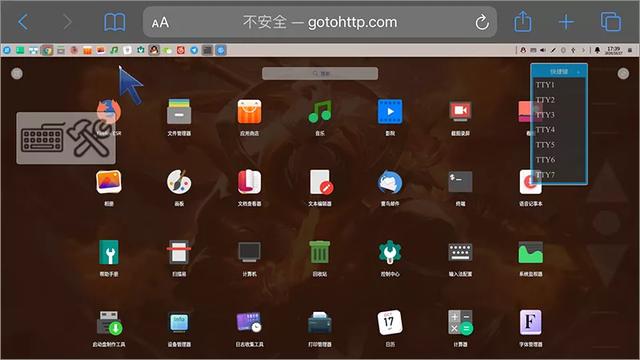Tap the gotohttp.com address bar
This screenshot has width=640, height=360.
point(320,22)
